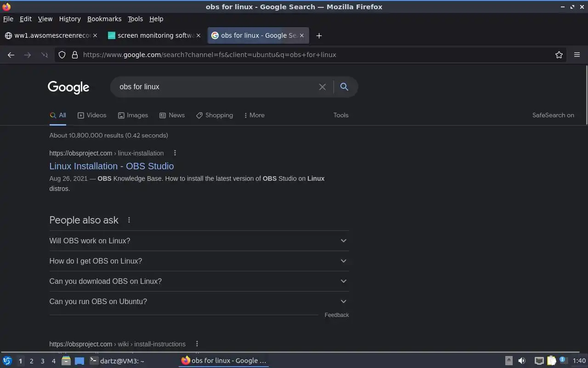Click the show desktop icon in taskbar
The image size is (588, 368).
tap(79, 361)
